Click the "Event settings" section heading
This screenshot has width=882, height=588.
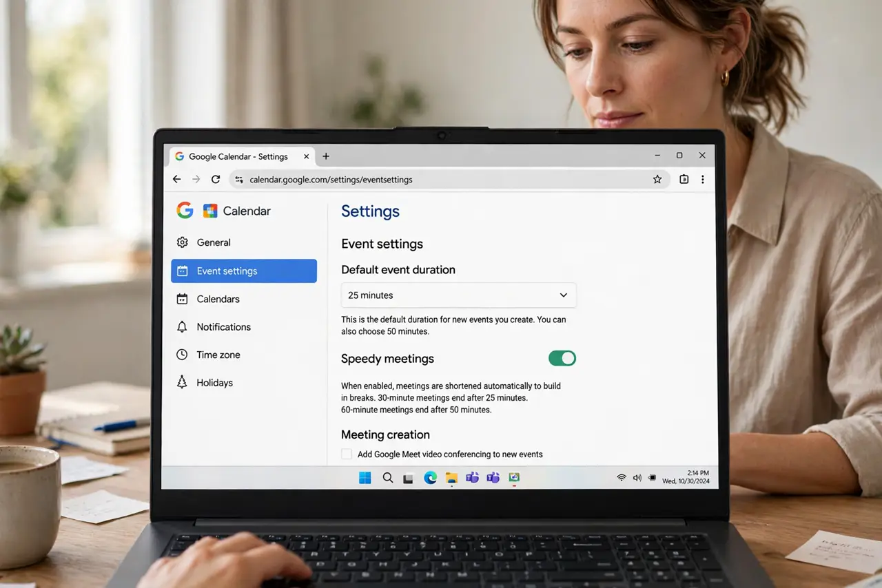382,244
